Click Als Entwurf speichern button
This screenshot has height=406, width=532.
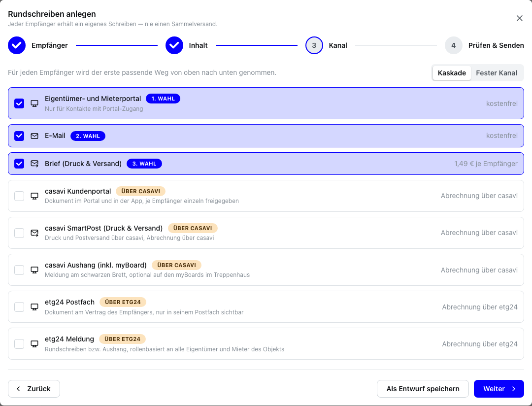tap(423, 389)
